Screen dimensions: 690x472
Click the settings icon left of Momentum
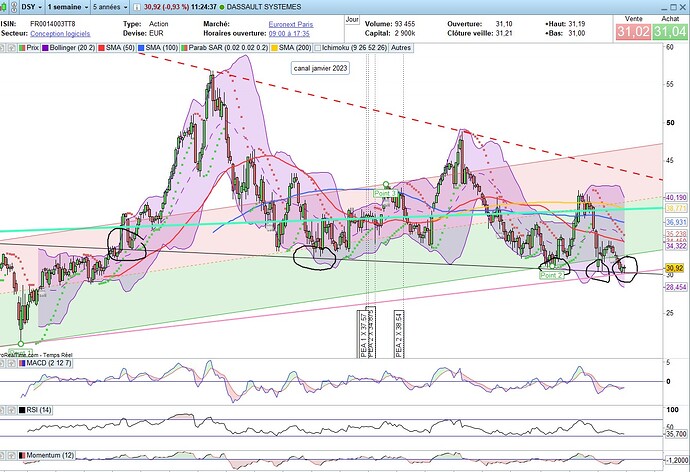[x=11, y=455]
